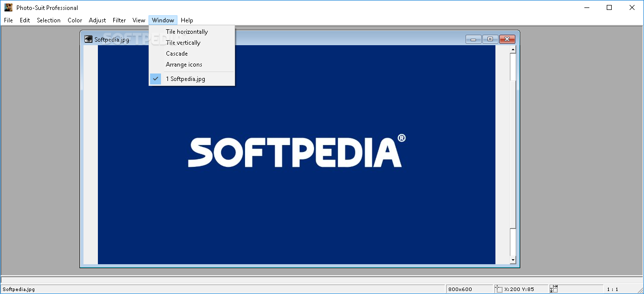Image resolution: width=644 pixels, height=294 pixels.
Task: Click the Photo-Suit Professional app icon
Action: 8,7
